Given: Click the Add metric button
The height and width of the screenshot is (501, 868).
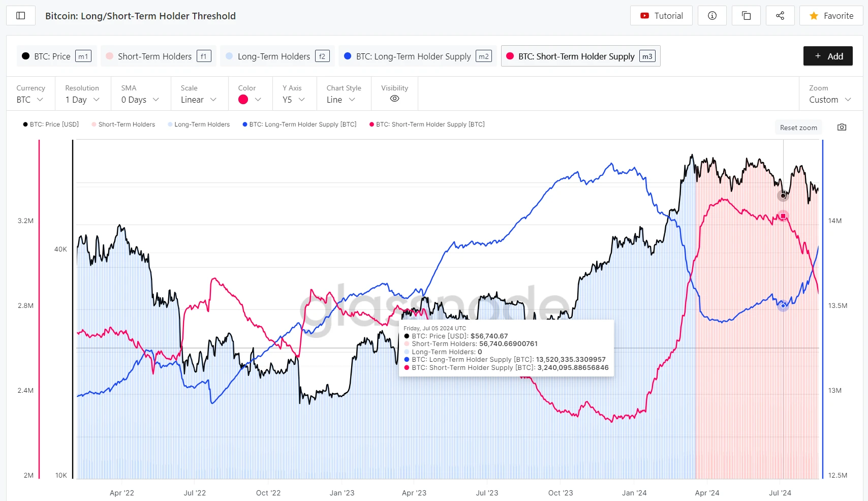Looking at the screenshot, I should tap(828, 56).
